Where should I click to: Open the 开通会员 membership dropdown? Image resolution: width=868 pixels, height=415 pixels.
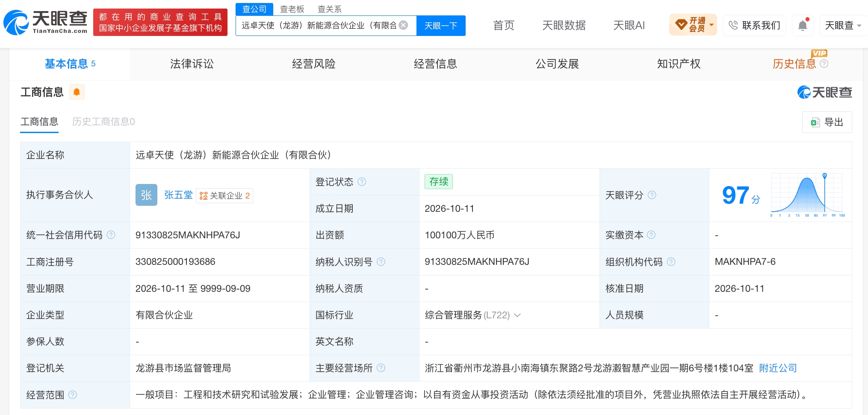point(693,25)
